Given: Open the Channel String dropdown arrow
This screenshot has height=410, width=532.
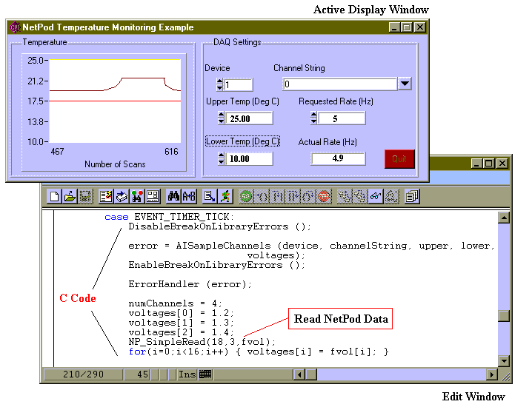Looking at the screenshot, I should tap(405, 84).
